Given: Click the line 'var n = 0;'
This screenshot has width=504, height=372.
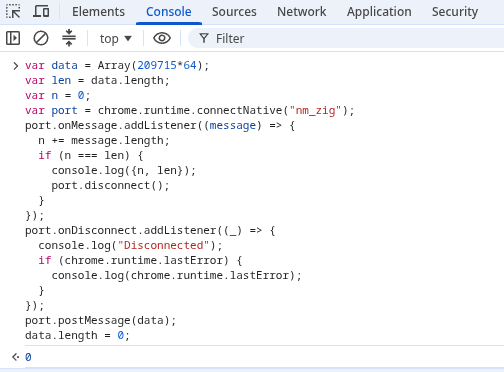Looking at the screenshot, I should pyautogui.click(x=57, y=96).
